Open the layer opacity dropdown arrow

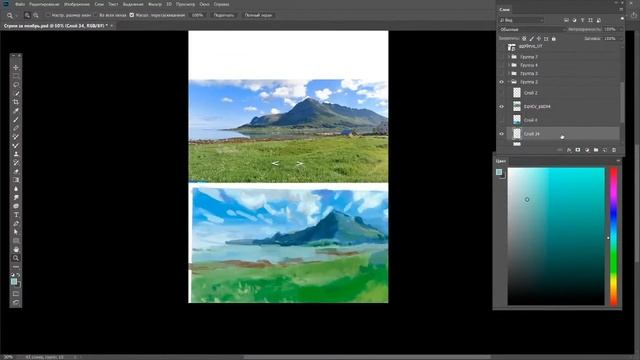620,29
